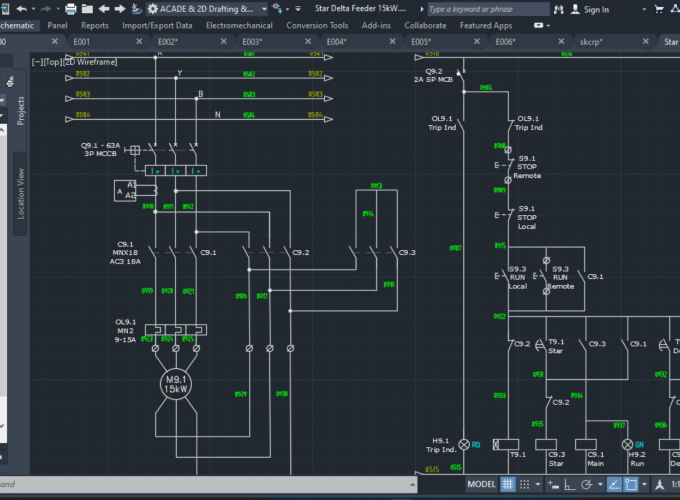Click the MODEL space button in status bar
The height and width of the screenshot is (500, 680).
coord(481,484)
